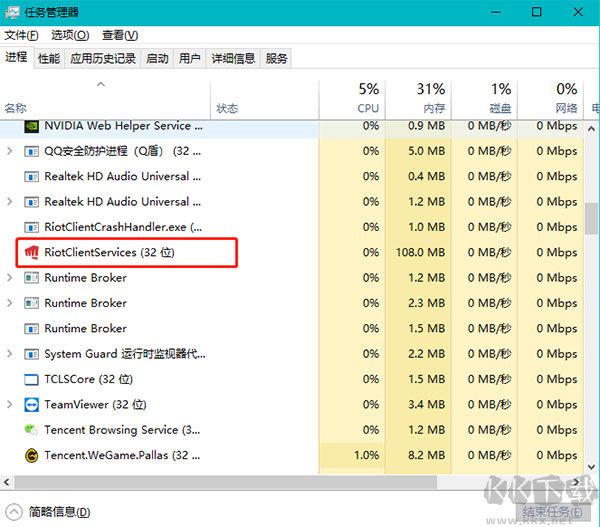Viewport: 600px width, 527px height.
Task: Select the Tencent.WeGame.Pallas process
Action: pyautogui.click(x=292, y=455)
